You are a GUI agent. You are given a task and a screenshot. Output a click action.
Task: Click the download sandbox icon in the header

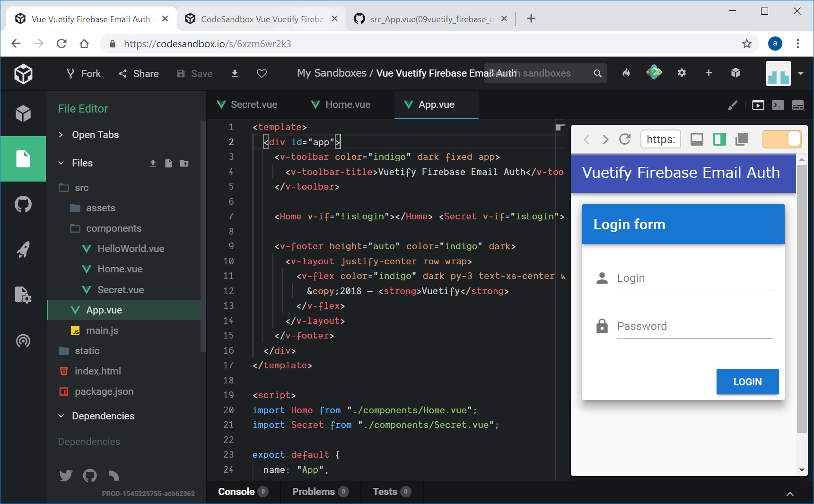(x=235, y=73)
